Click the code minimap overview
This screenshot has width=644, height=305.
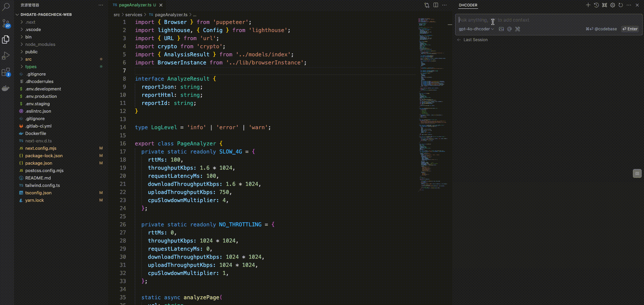click(433, 105)
